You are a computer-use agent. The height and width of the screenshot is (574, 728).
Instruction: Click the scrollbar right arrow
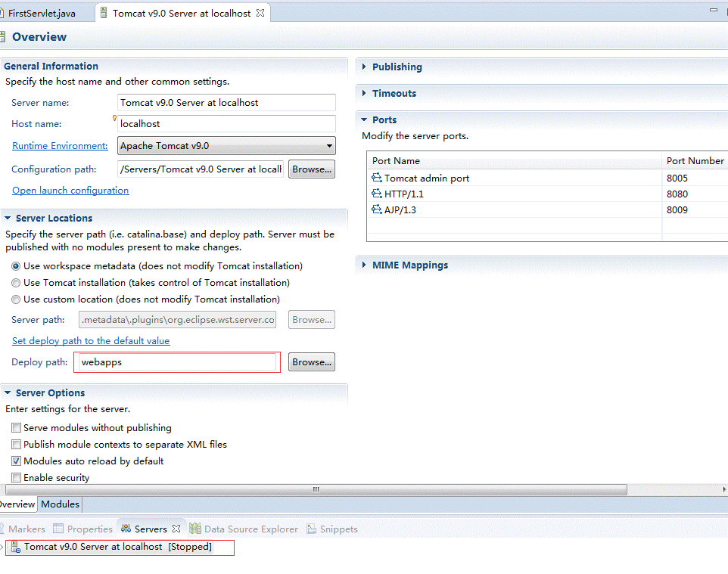(724, 489)
